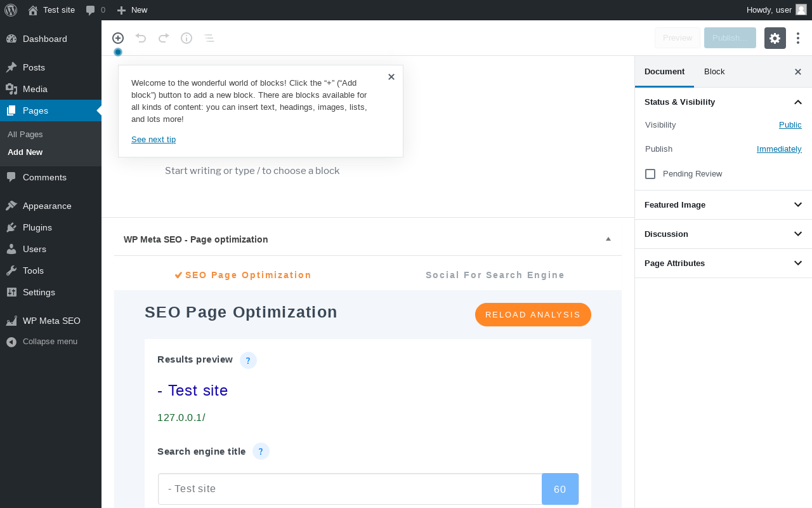Viewport: 812px width, 508px height.
Task: Click the Reload Analysis button
Action: 533,315
